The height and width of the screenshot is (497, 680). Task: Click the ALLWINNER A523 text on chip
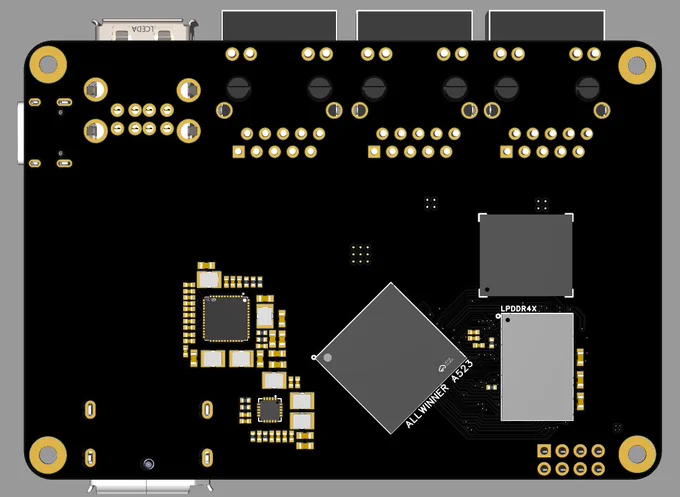[x=439, y=394]
